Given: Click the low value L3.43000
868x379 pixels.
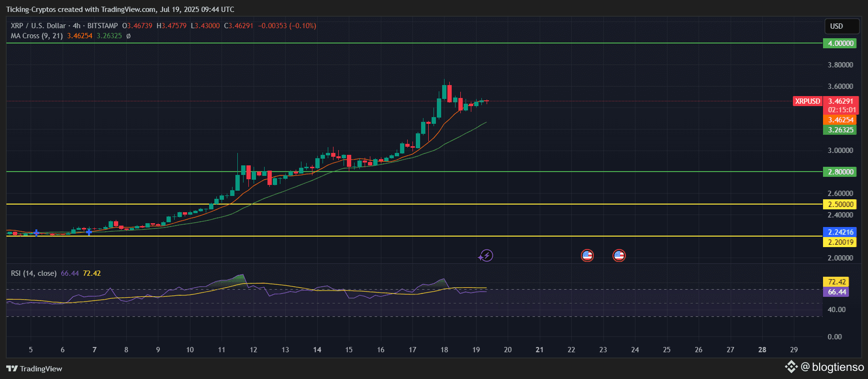Looking at the screenshot, I should [x=205, y=26].
